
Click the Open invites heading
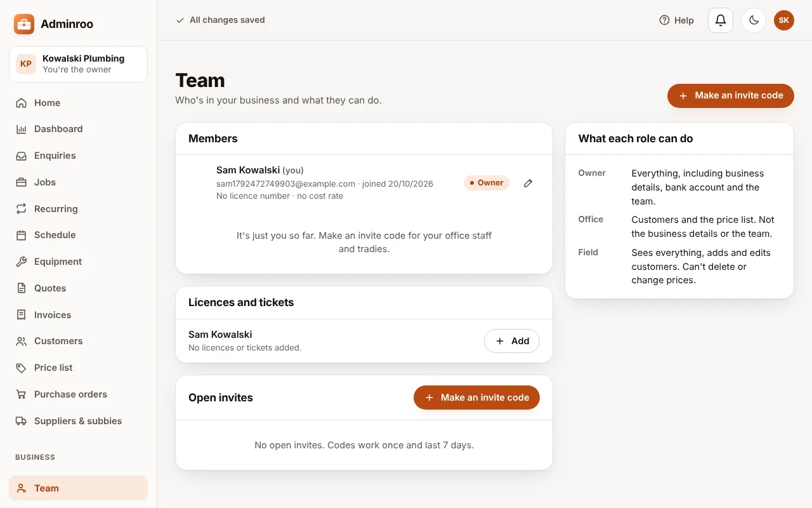point(221,398)
